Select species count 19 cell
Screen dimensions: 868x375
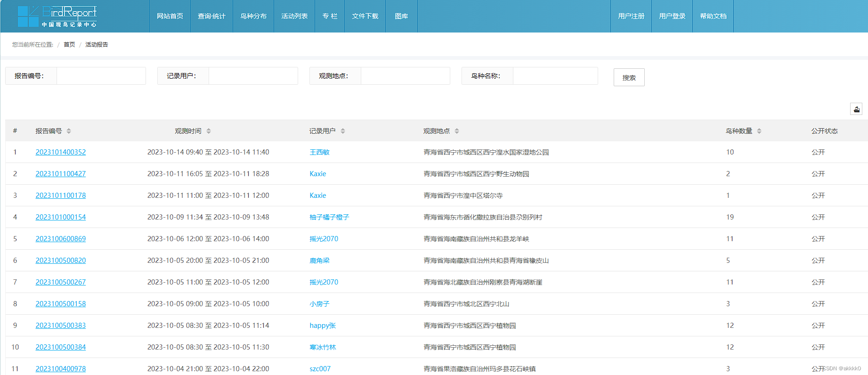pyautogui.click(x=730, y=217)
